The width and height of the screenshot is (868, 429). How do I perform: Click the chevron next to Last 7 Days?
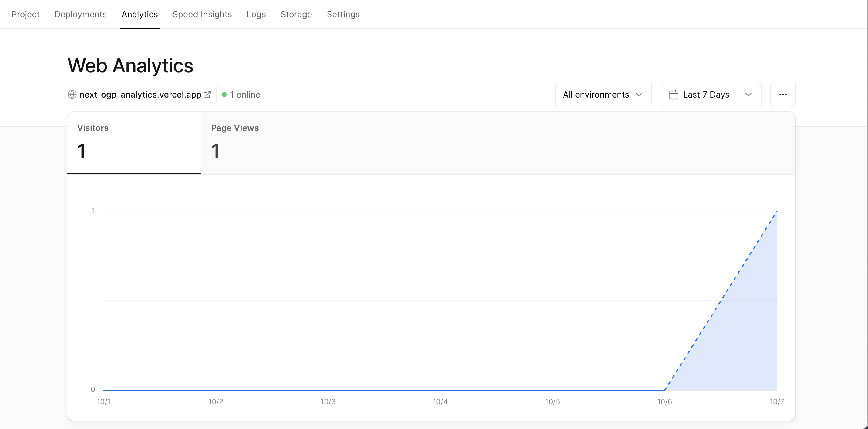pyautogui.click(x=749, y=95)
